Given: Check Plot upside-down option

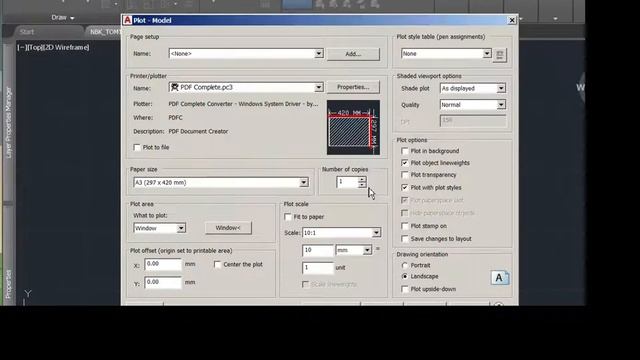Looking at the screenshot, I should 404,289.
